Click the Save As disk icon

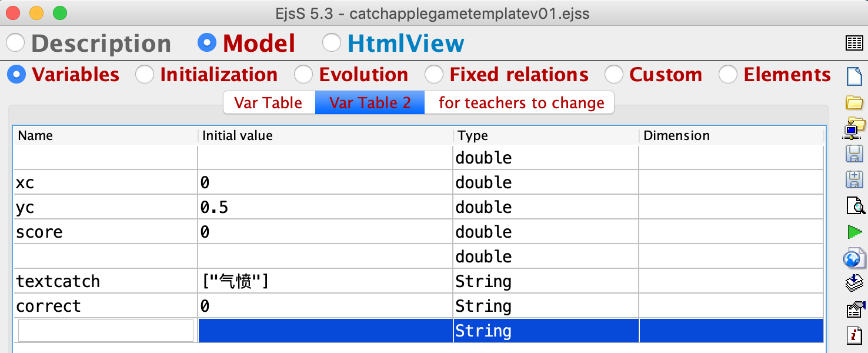[854, 179]
